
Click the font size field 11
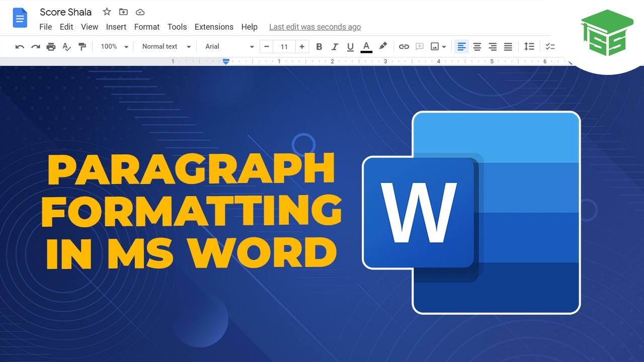click(x=284, y=47)
